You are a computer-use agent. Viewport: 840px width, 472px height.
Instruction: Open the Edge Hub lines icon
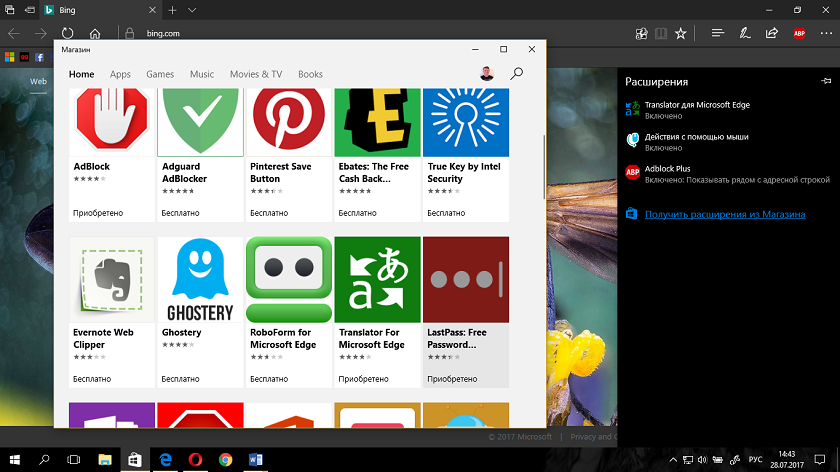(718, 33)
